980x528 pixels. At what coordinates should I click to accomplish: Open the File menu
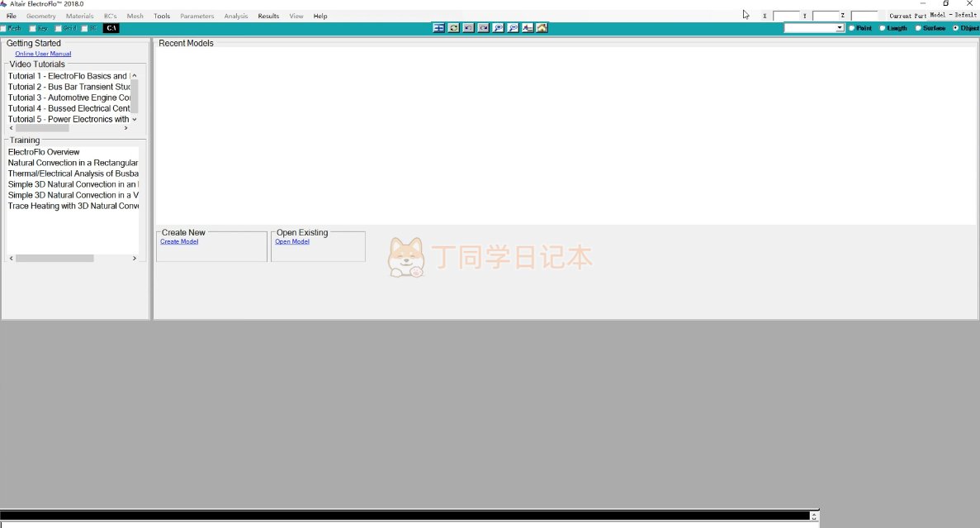[12, 16]
